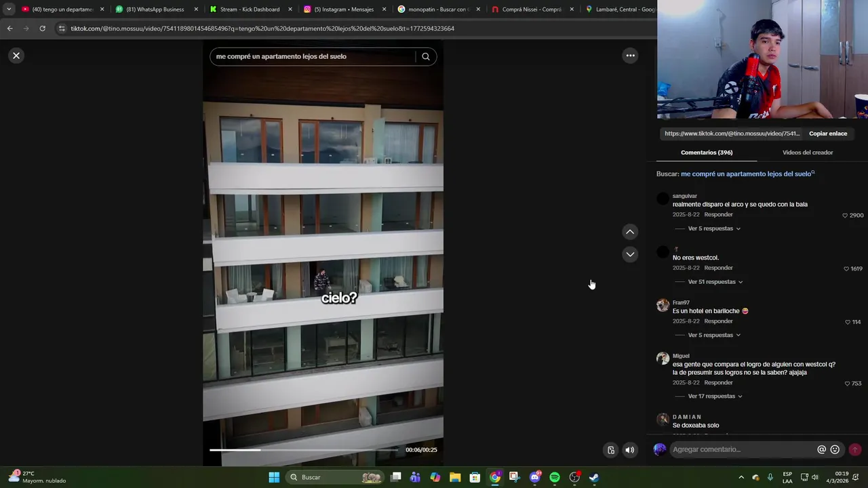This screenshot has height=488, width=868.
Task: Switch to Instagram Mensajes browser tab
Action: coord(344,9)
